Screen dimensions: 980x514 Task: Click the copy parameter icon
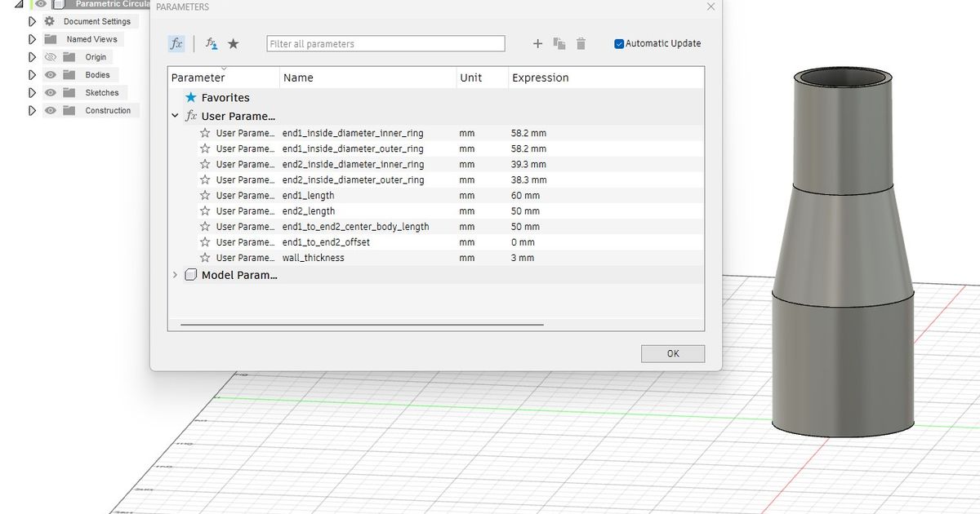559,44
